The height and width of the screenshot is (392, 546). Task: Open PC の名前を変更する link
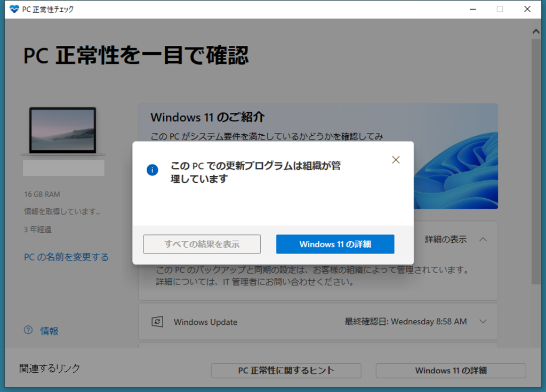point(66,257)
